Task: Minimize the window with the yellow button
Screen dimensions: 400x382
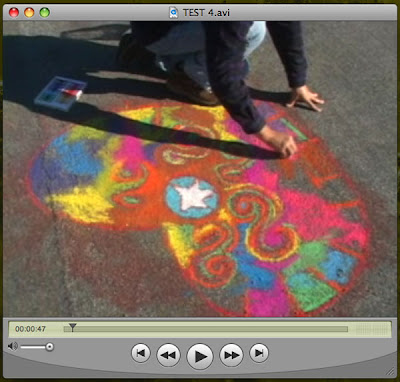Action: [x=29, y=13]
